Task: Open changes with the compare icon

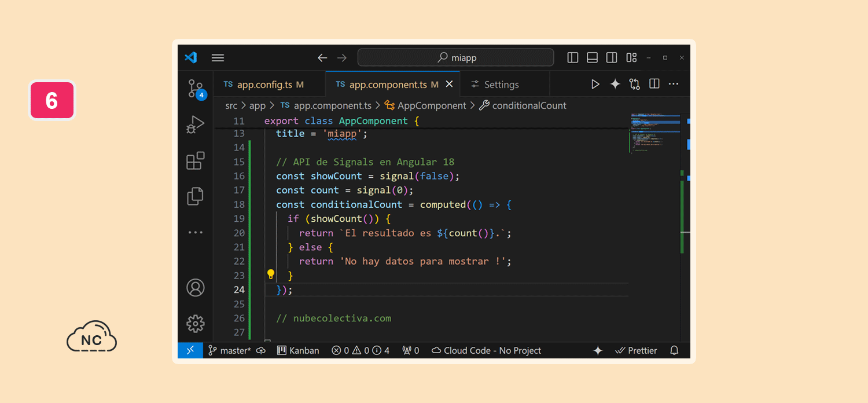Action: pyautogui.click(x=635, y=85)
